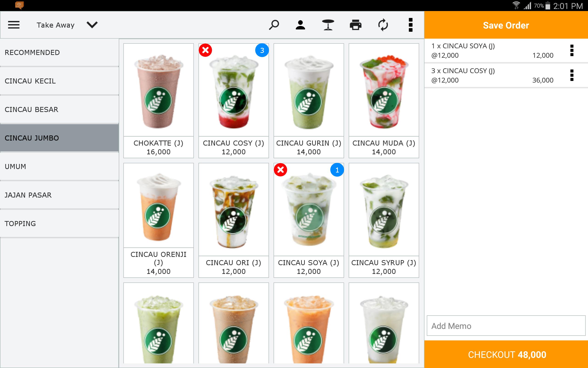The width and height of the screenshot is (588, 368).
Task: Tap the printer icon
Action: pyautogui.click(x=356, y=25)
